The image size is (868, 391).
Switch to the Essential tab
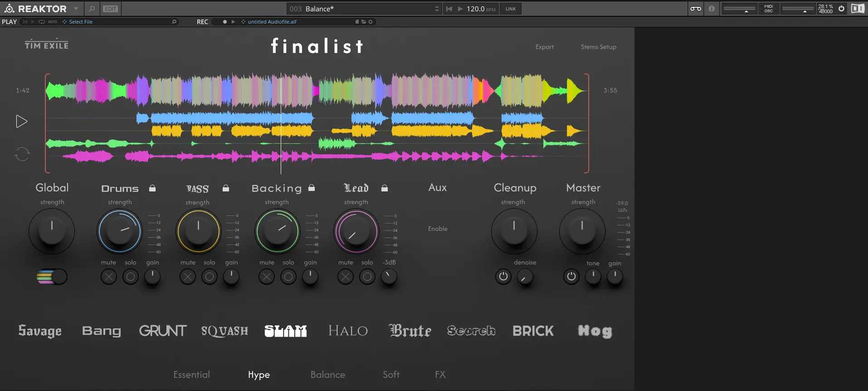191,375
